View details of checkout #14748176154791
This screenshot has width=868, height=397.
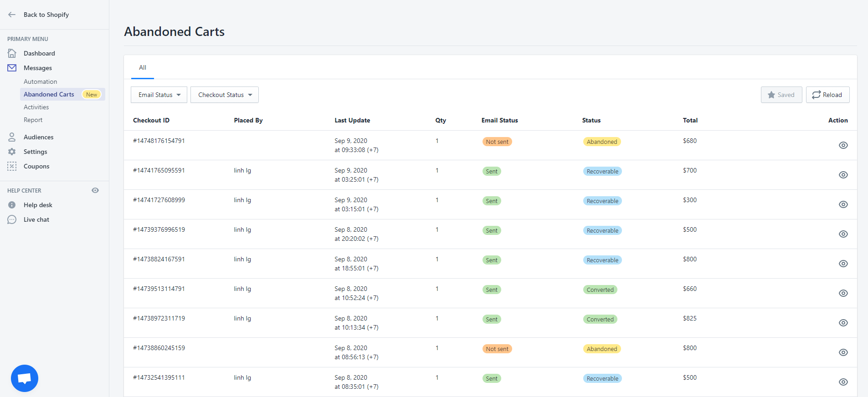(x=843, y=145)
